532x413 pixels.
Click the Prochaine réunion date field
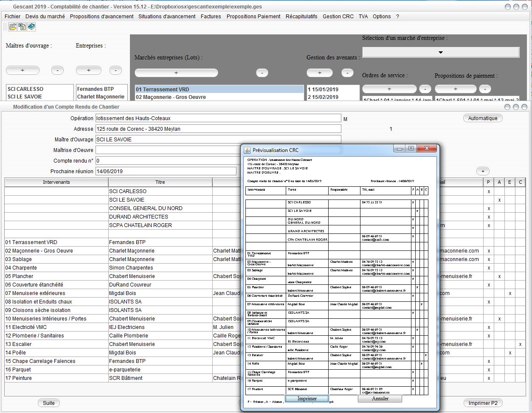tap(166, 171)
